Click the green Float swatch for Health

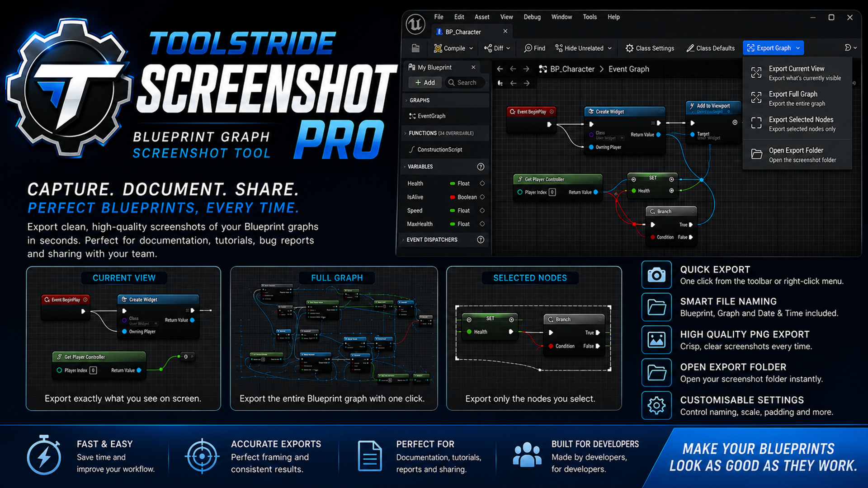pyautogui.click(x=453, y=183)
